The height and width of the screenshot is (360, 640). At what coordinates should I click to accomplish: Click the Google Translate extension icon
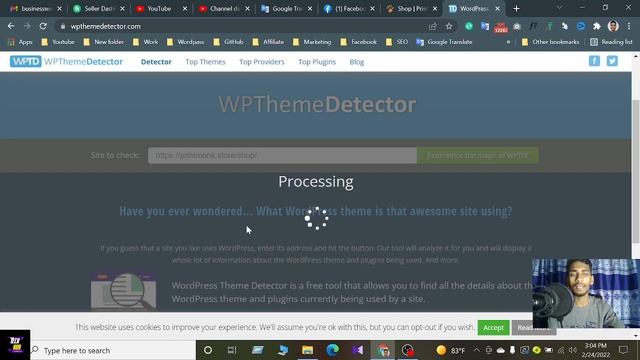[485, 26]
